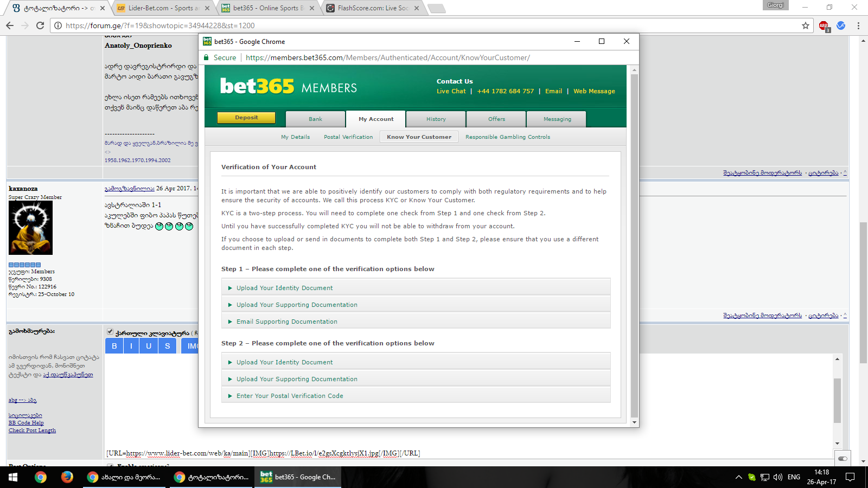Click the forum page vertical scrollbar thumb
Viewport: 868px width, 488px height.
click(864, 293)
